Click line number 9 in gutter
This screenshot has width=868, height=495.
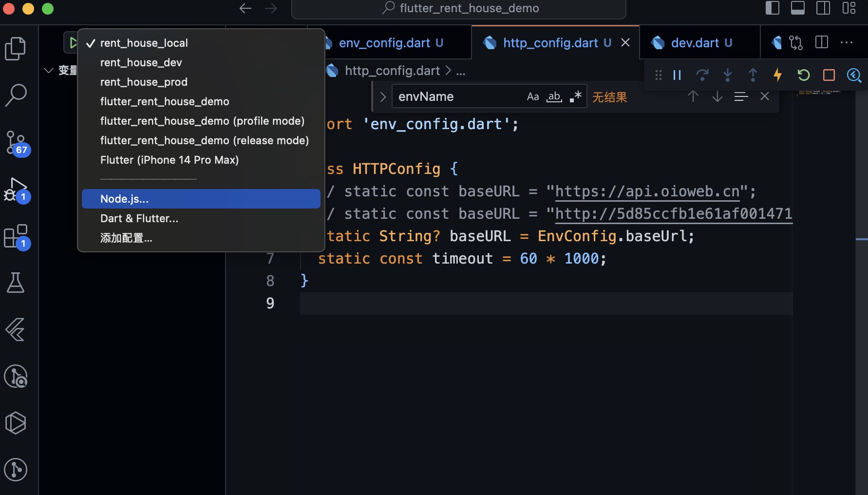[x=270, y=303]
